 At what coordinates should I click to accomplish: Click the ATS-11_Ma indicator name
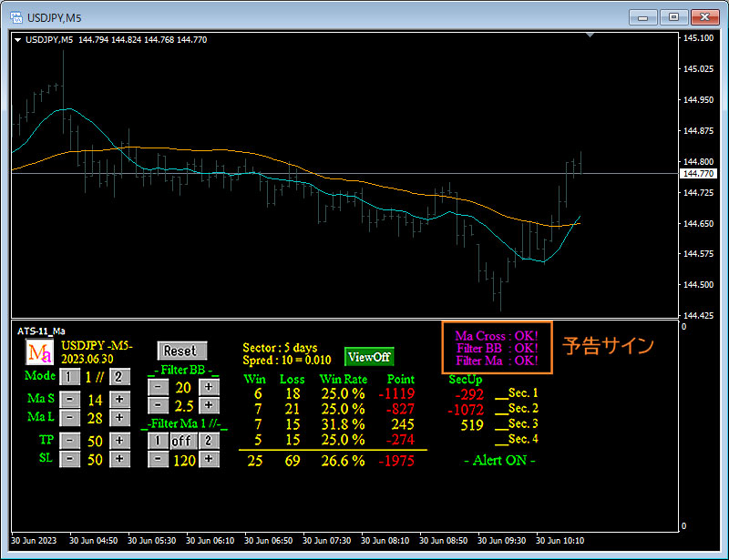41,331
